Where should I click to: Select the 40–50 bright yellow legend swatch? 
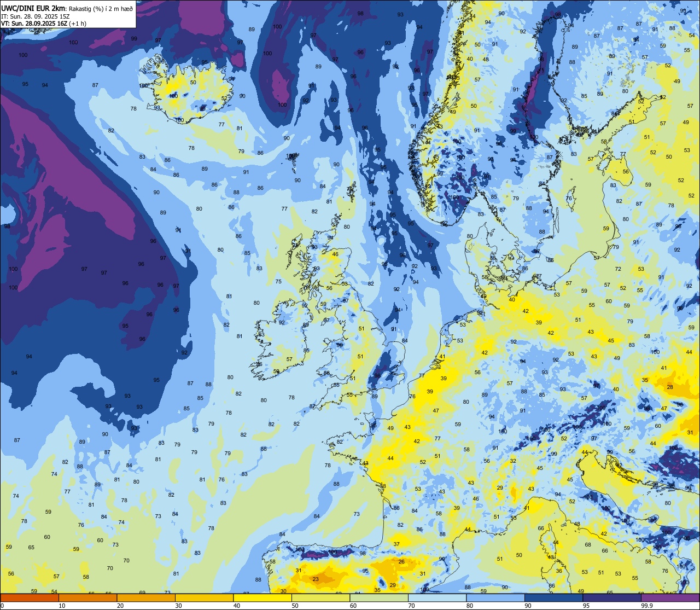click(262, 597)
